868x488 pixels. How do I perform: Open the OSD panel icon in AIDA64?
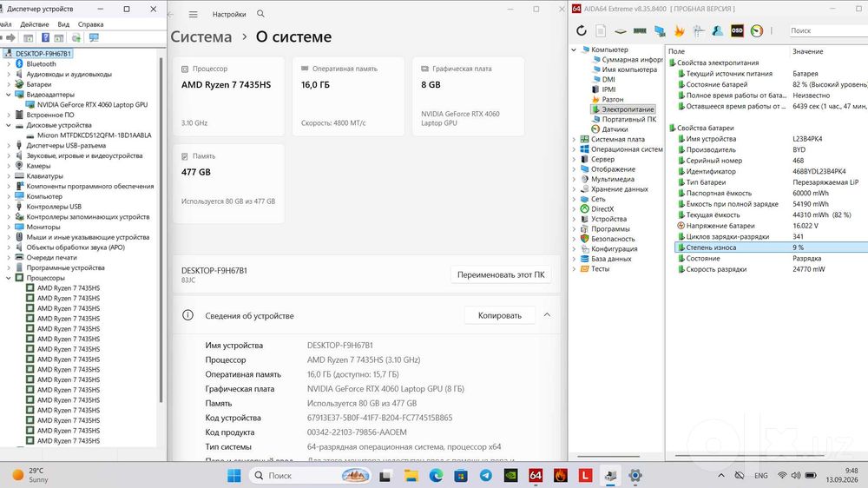[x=737, y=31]
